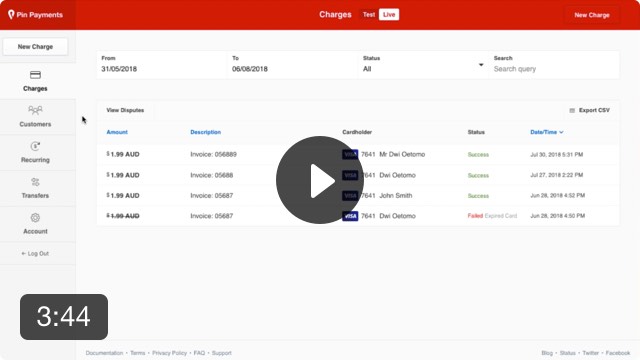Image resolution: width=640 pixels, height=360 pixels.
Task: Select charge row Invoice: 056889
Action: point(358,154)
